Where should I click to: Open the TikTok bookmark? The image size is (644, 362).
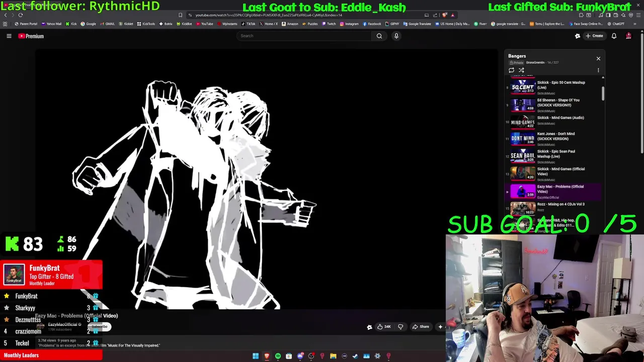tap(248, 24)
